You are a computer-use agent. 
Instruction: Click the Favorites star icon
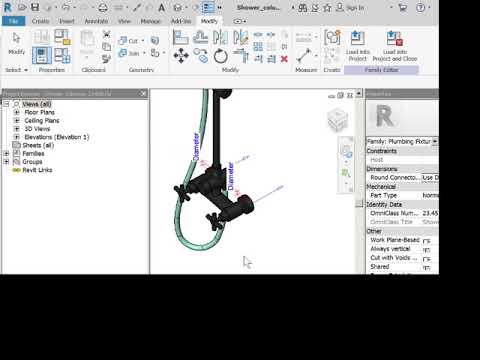327,8
